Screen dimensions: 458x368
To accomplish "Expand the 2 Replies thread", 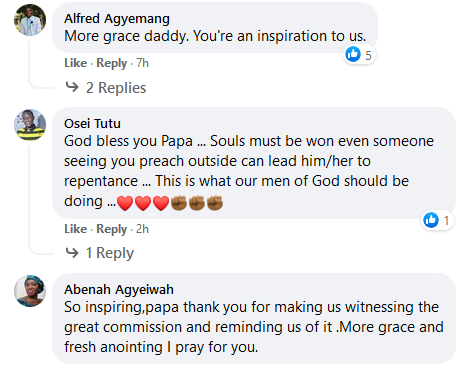I will point(116,88).
